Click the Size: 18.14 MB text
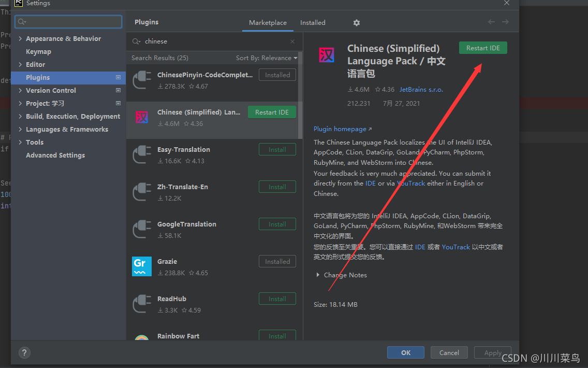This screenshot has width=588, height=368. [335, 305]
